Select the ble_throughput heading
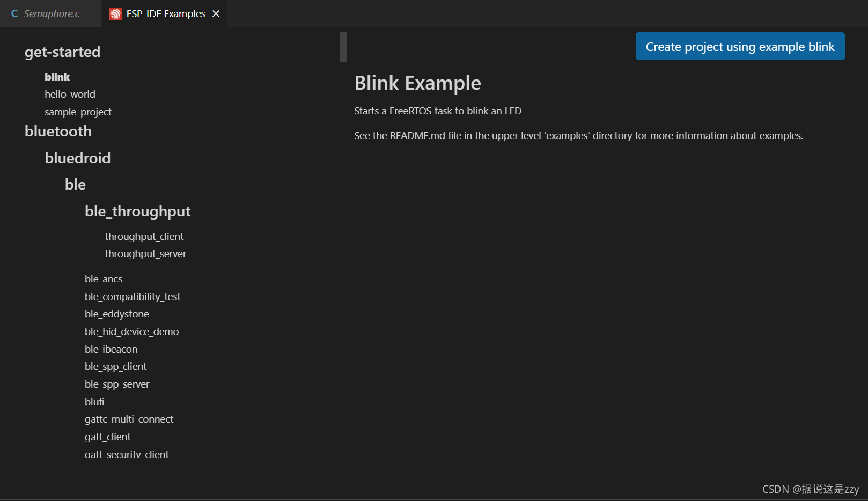 [x=137, y=211]
